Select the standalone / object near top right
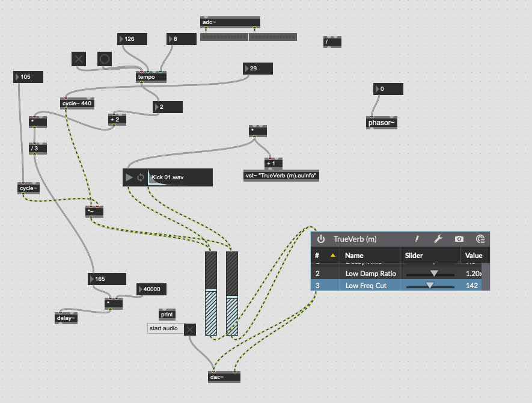 coord(332,42)
